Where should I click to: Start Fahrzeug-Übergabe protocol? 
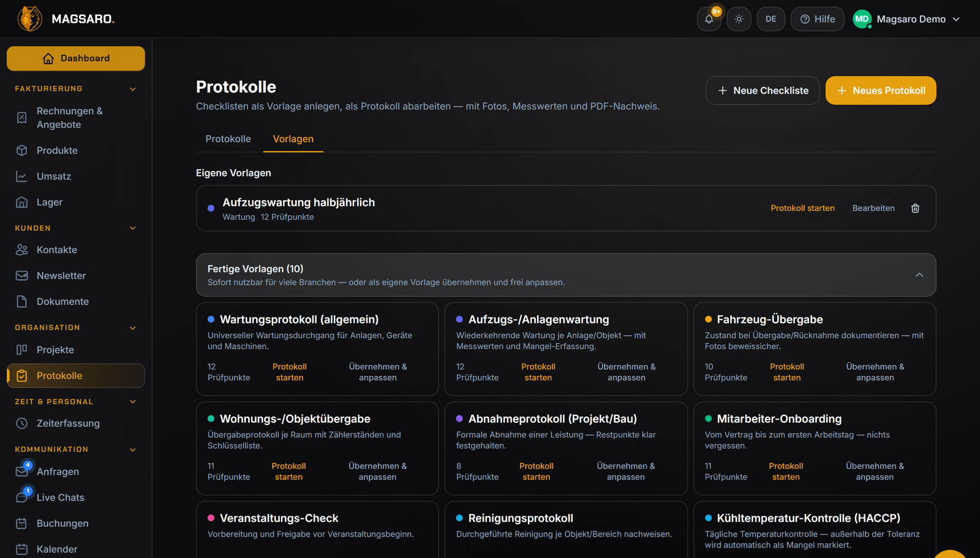pos(787,372)
